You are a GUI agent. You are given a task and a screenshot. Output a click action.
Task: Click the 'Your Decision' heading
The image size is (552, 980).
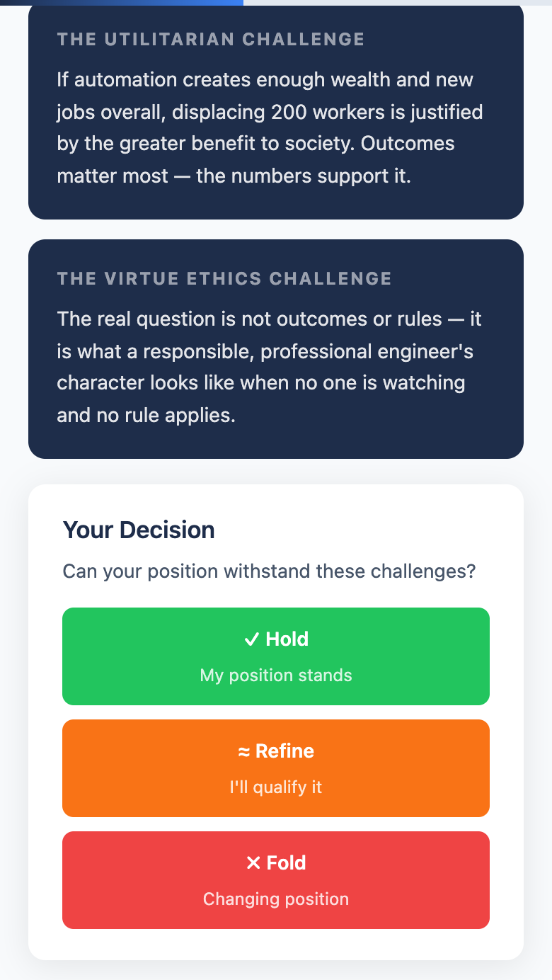click(x=139, y=529)
